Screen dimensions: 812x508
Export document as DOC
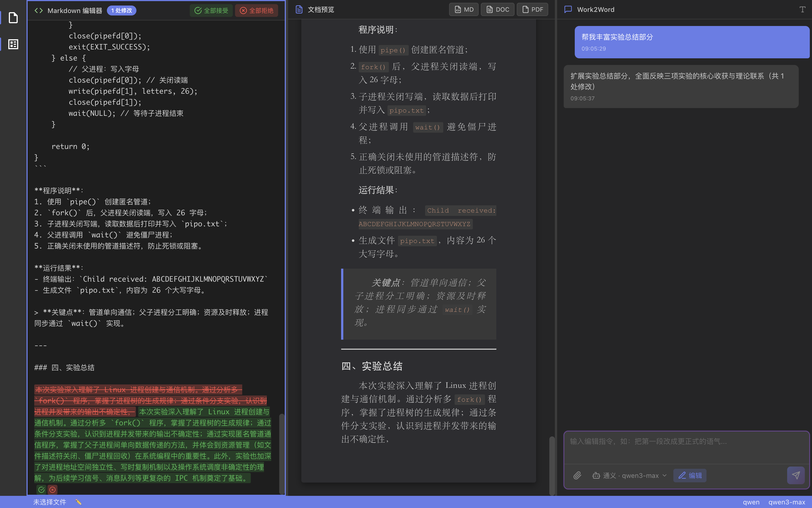pyautogui.click(x=497, y=9)
